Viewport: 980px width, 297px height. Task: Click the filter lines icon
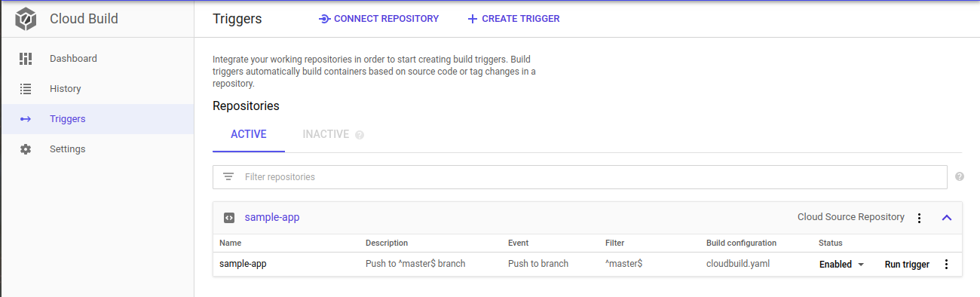(228, 177)
